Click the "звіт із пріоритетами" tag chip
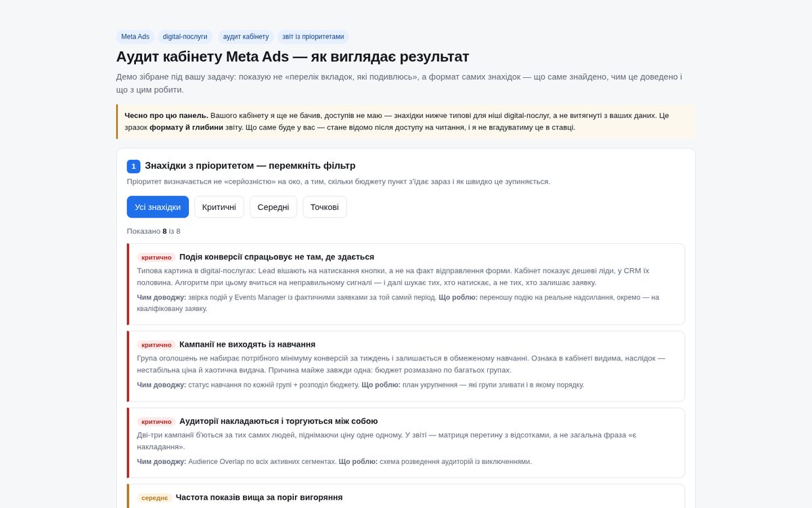The height and width of the screenshot is (508, 812). (313, 37)
